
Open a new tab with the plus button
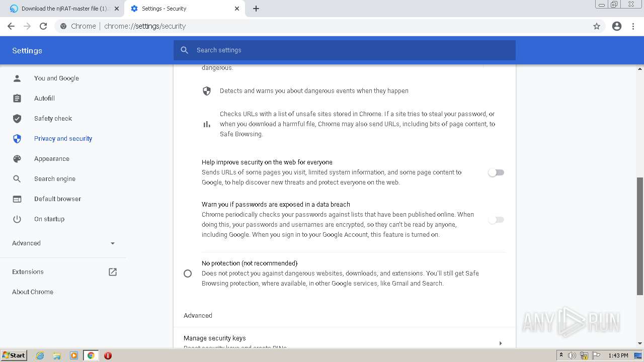tap(256, 9)
